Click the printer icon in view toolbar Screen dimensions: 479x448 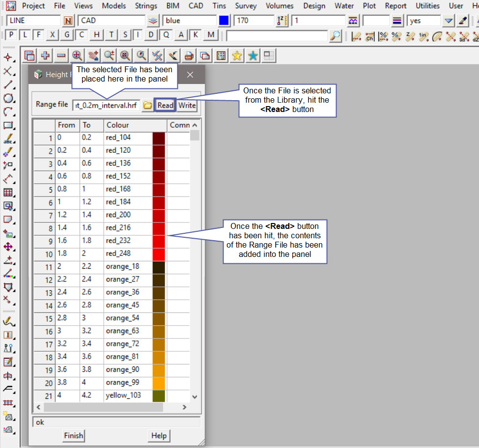tap(189, 56)
